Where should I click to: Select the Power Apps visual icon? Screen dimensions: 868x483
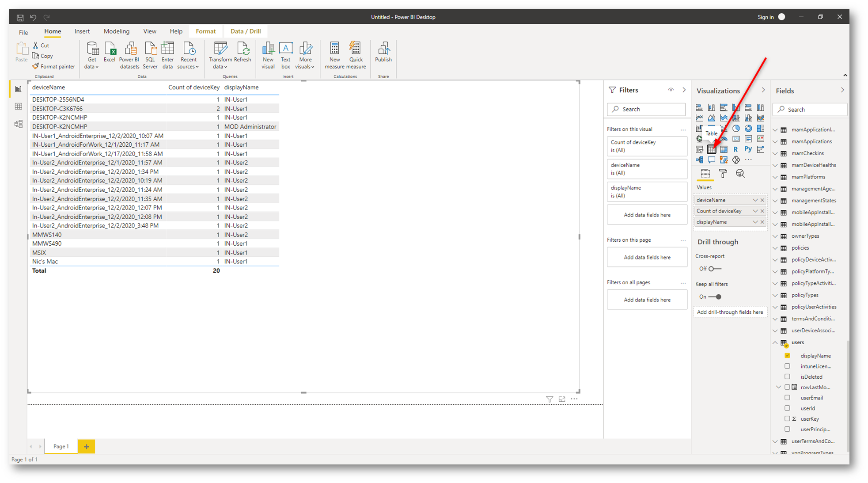735,160
